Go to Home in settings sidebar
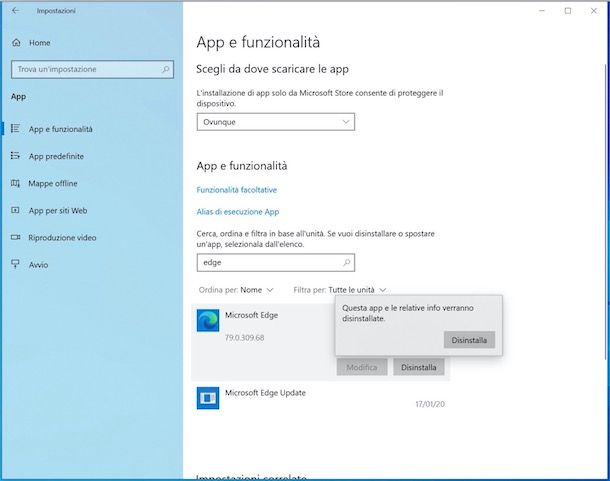The image size is (610, 481). click(39, 43)
